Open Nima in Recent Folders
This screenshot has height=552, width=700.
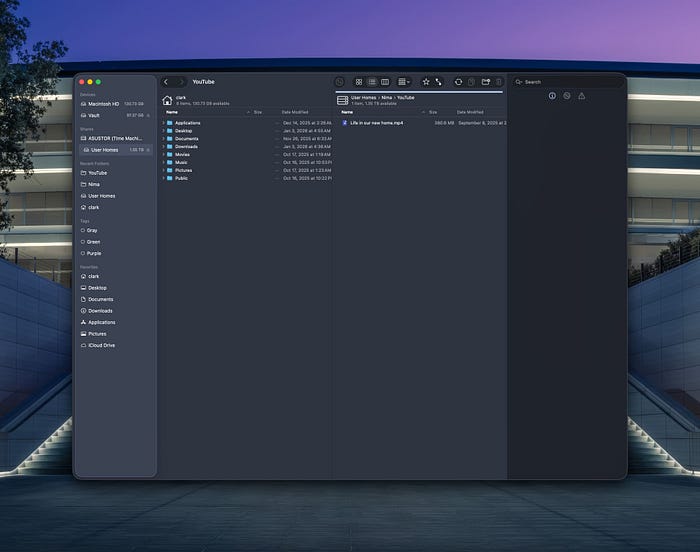116,184
